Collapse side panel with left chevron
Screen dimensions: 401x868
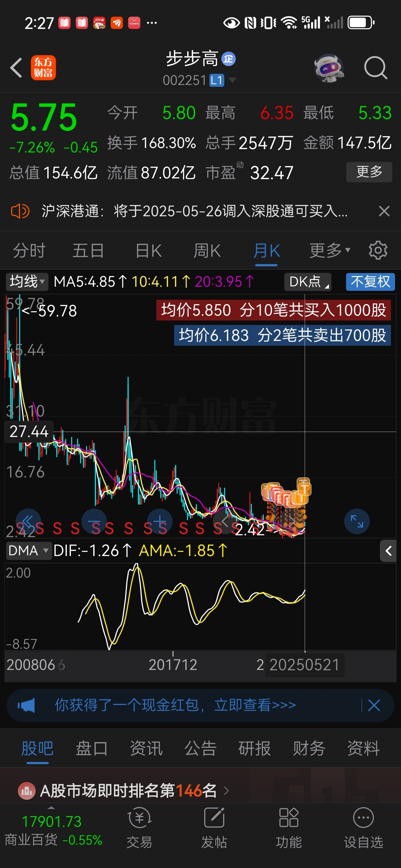(x=388, y=551)
